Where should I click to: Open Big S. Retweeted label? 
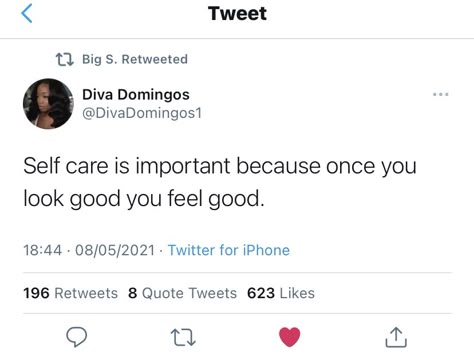tap(135, 59)
